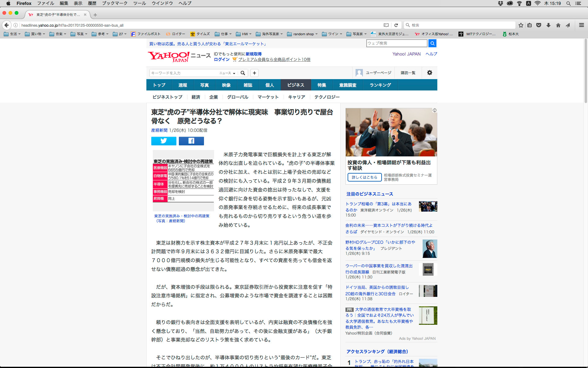588x368 pixels.
Task: Expand the ニュース search category dropdown
Action: [x=227, y=73]
